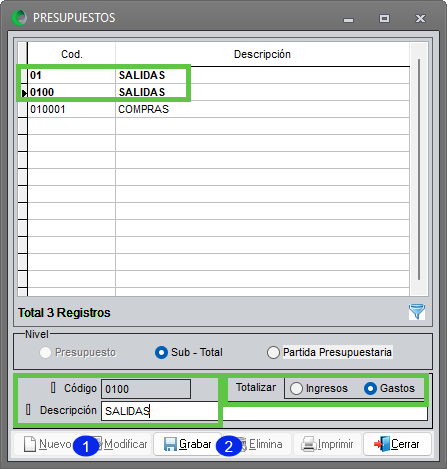Click the green application logo icon
Viewport: 447px width, 469px height.
pos(19,18)
